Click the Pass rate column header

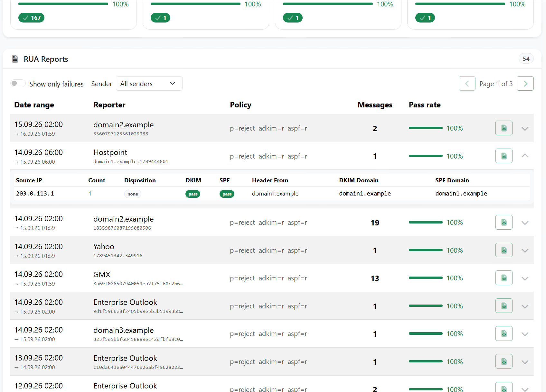(x=425, y=105)
